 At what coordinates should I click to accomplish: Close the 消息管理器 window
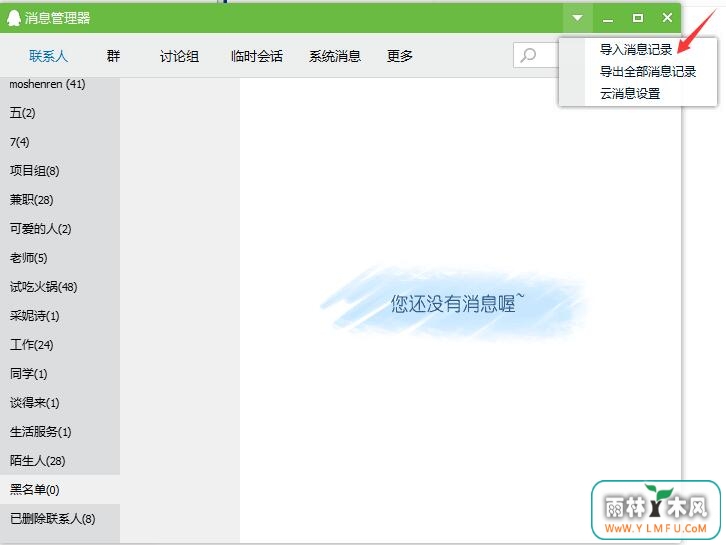pyautogui.click(x=667, y=18)
